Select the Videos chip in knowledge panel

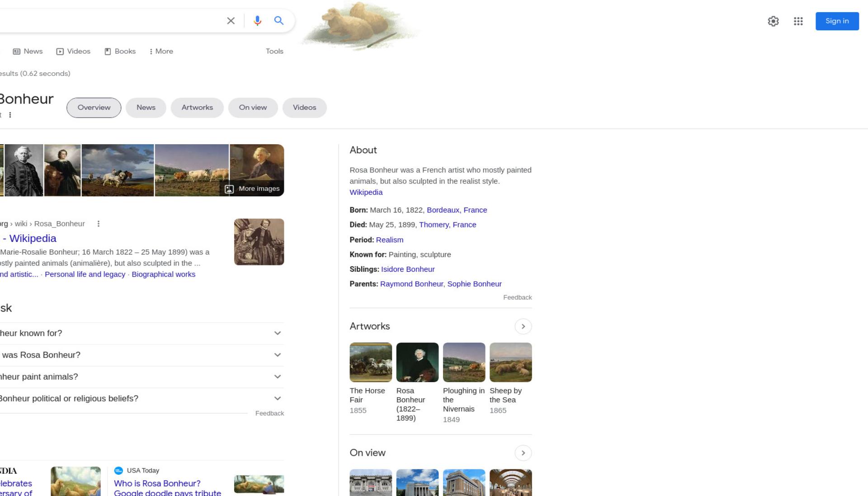coord(305,108)
